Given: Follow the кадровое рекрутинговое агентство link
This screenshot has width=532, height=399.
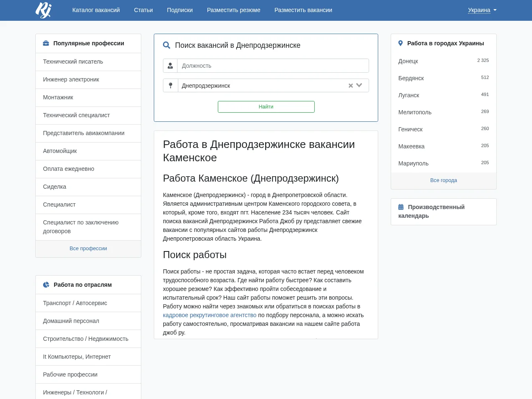Looking at the screenshot, I should point(209,315).
